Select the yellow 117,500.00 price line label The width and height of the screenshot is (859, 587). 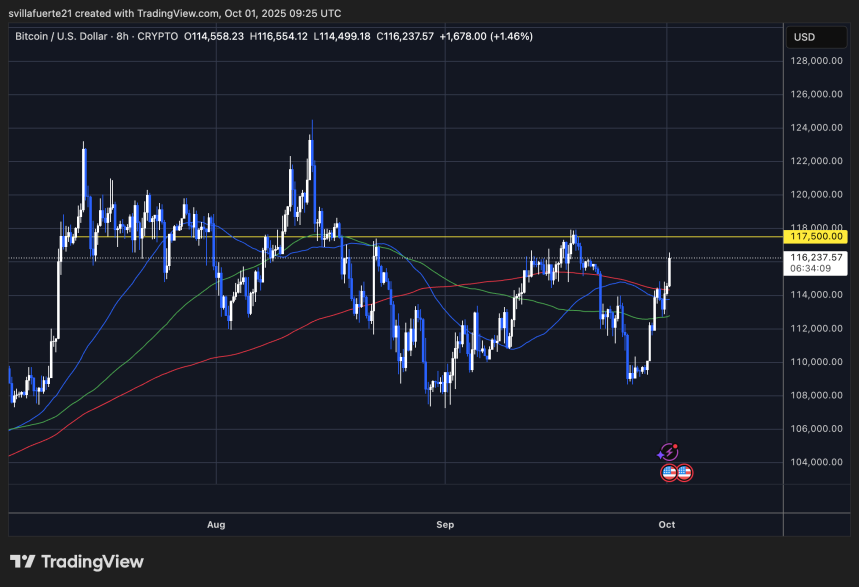[814, 237]
